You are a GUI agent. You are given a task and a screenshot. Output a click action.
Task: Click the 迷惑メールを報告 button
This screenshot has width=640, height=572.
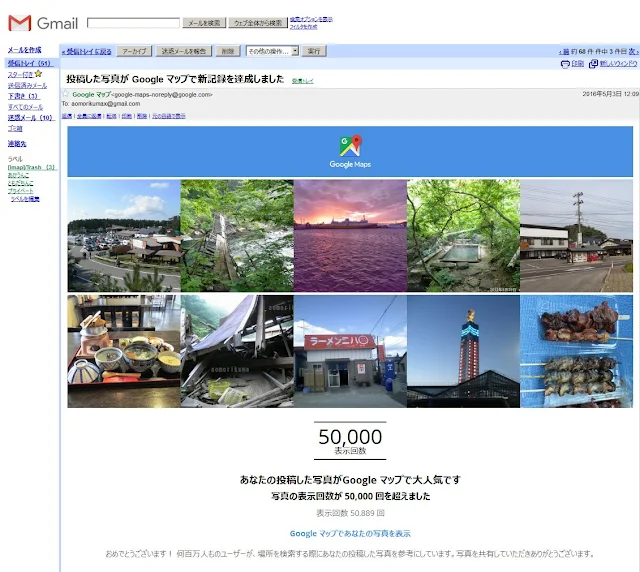point(184,51)
